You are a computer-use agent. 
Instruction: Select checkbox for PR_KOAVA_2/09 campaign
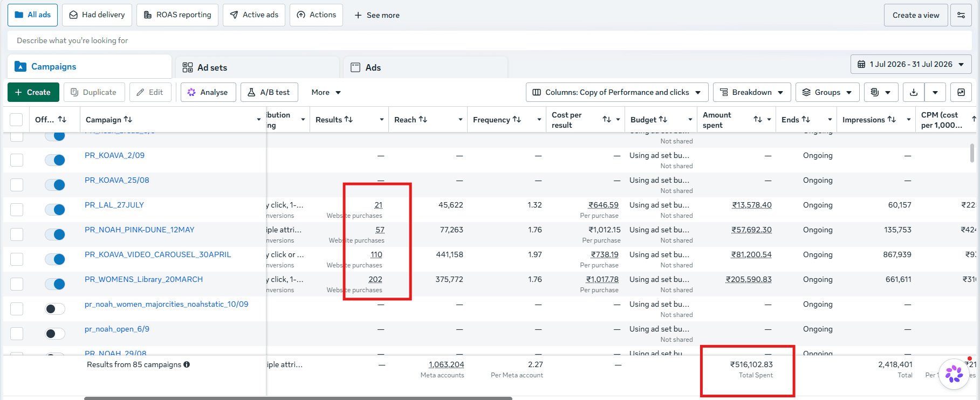pos(17,160)
